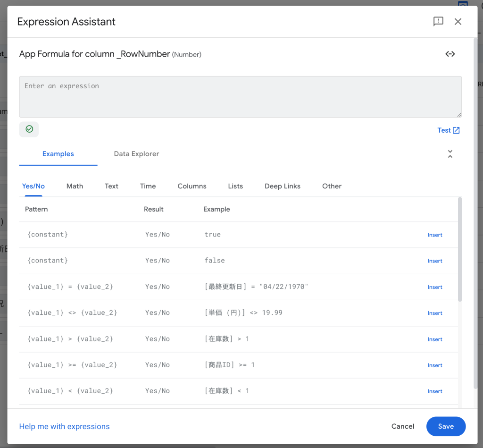Insert the [商品ID] >= 1 example
Screen dimensions: 483x448
(434, 365)
